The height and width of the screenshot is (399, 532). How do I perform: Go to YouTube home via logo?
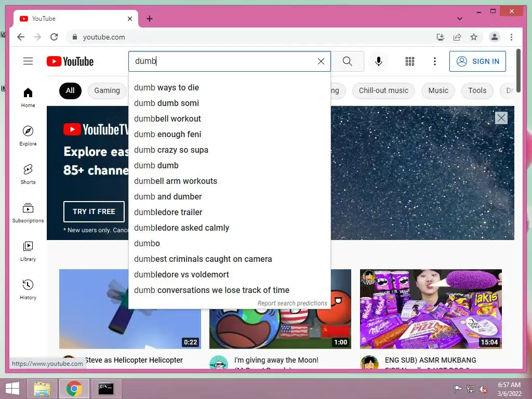70,61
